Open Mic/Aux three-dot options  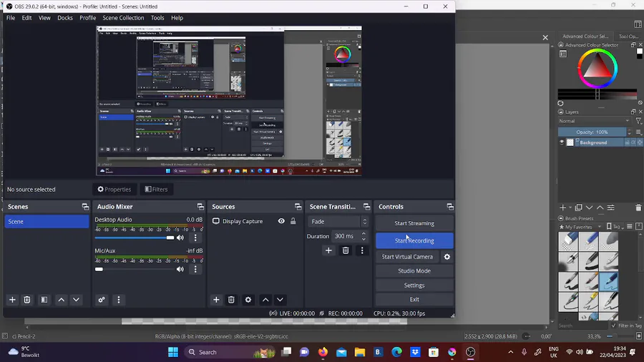[x=195, y=269]
